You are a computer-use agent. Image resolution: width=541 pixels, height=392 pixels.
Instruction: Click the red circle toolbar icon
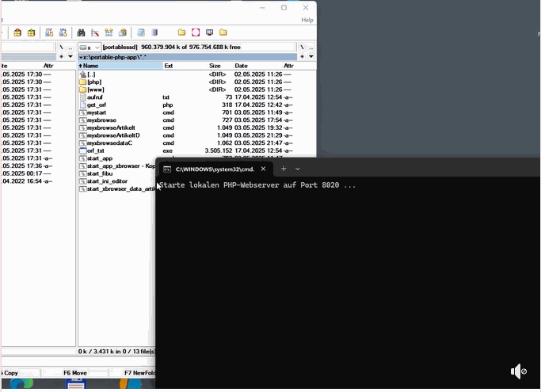click(x=196, y=32)
